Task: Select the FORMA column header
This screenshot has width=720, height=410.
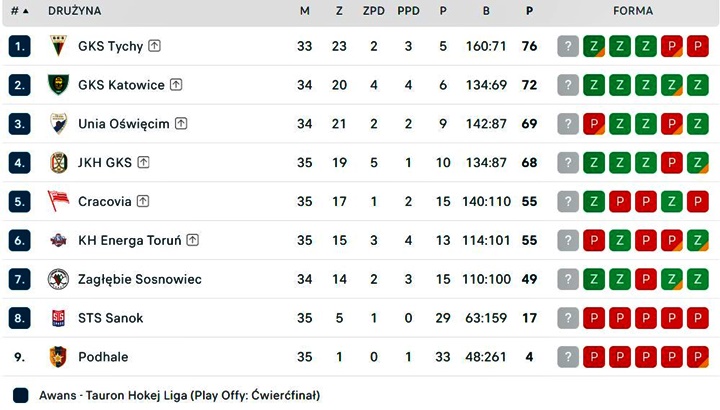Action: coord(633,11)
